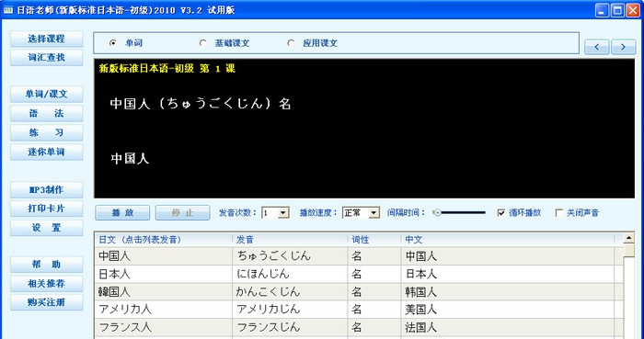Image resolution: width=644 pixels, height=339 pixels.
Task: Click pronunciation ちゅうごくじん in the list
Action: pos(290,256)
